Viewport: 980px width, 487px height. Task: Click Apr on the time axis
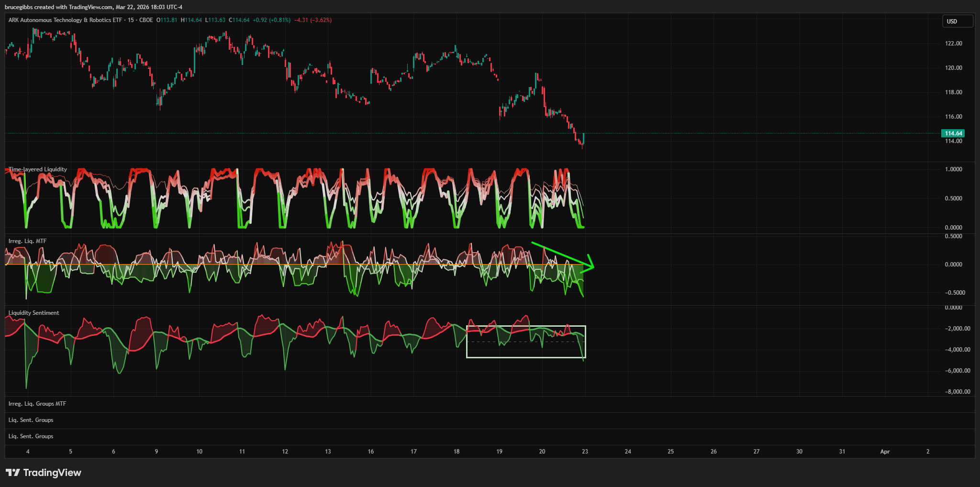tap(885, 452)
